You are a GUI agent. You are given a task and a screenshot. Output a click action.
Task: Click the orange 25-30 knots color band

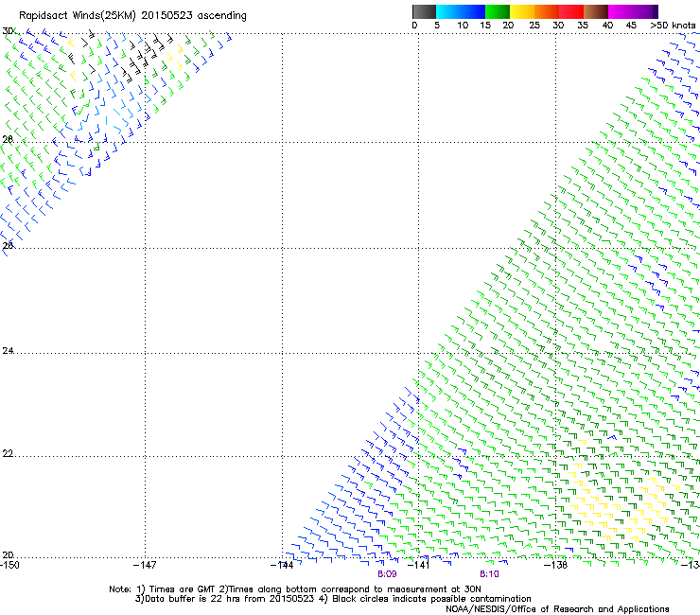tap(547, 11)
